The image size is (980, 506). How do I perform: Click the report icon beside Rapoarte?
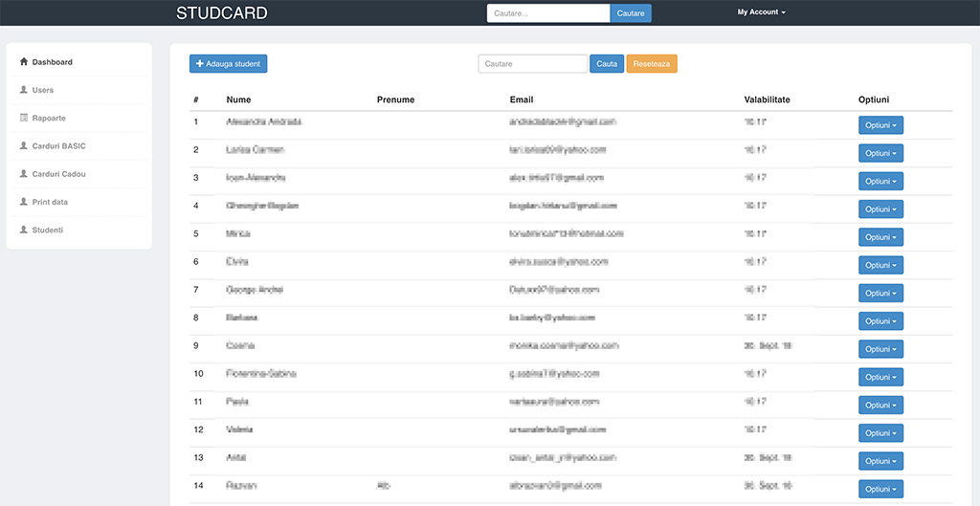(x=24, y=118)
